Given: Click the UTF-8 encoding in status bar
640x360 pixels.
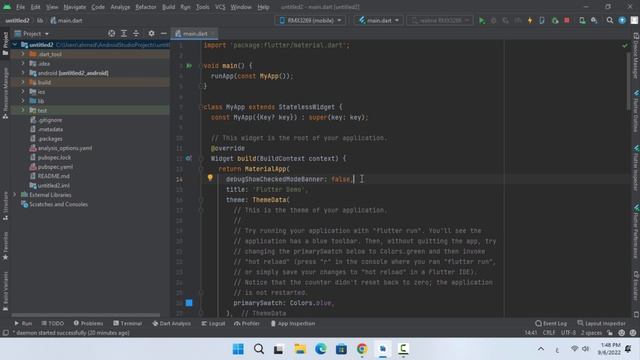Looking at the screenshot, I should (568, 333).
